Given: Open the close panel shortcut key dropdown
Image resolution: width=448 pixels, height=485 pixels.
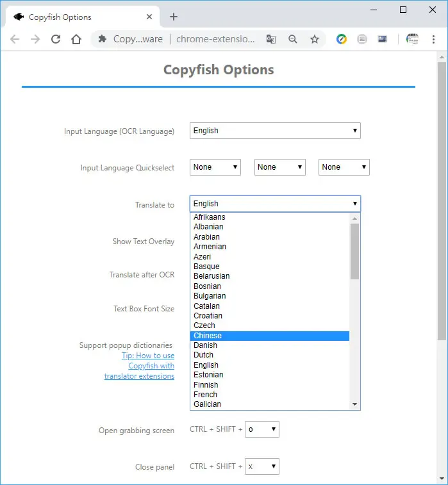Looking at the screenshot, I should tap(262, 466).
